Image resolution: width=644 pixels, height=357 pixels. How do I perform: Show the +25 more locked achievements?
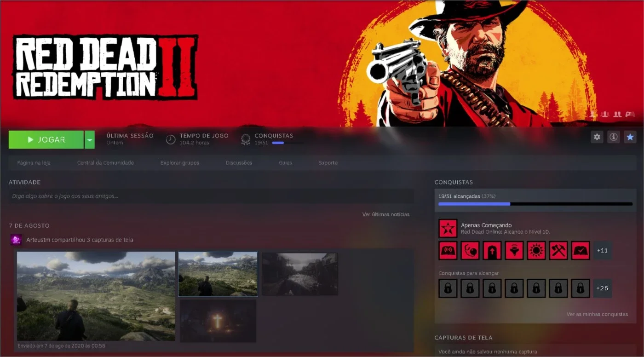point(602,288)
